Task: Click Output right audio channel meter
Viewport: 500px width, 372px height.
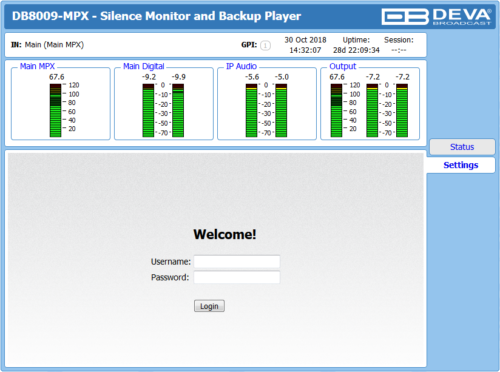Action: point(402,110)
